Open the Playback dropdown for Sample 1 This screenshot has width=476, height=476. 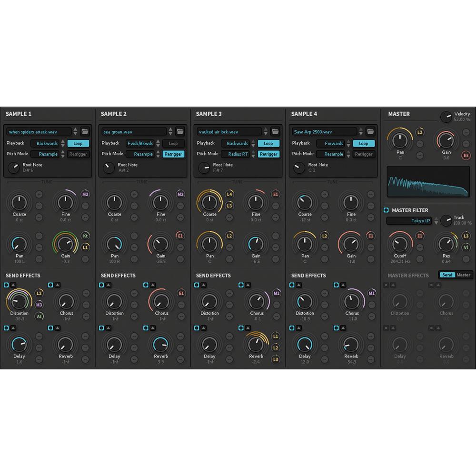point(46,143)
